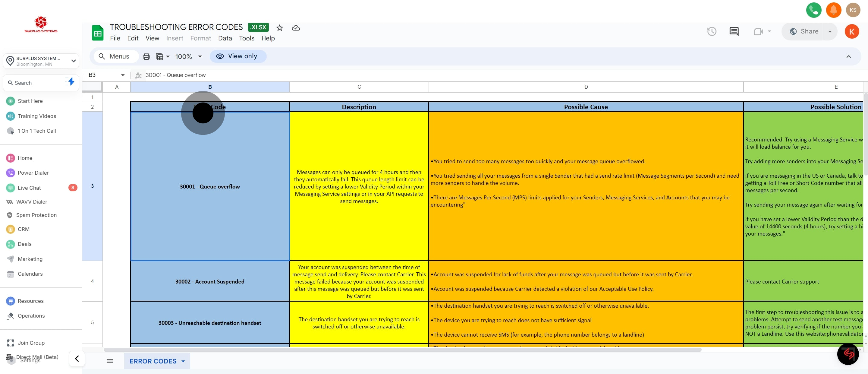Open the ERROR CODES sheet tab menu
Image resolution: width=868 pixels, height=374 pixels.
(183, 361)
